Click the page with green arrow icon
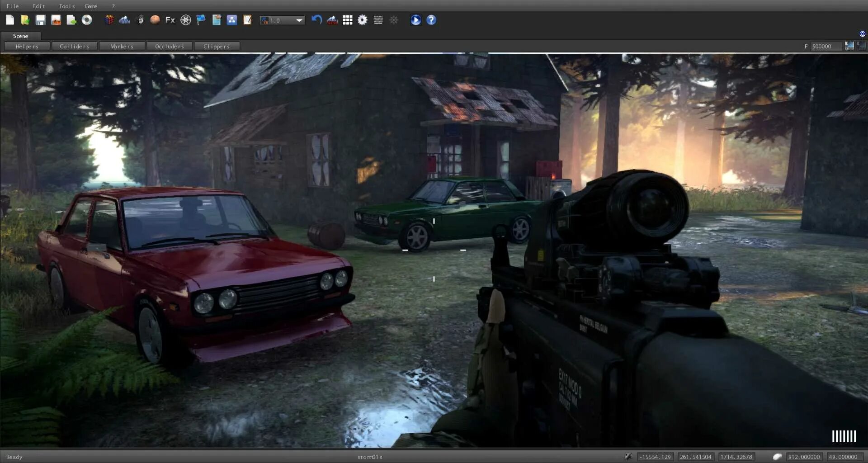Image resolution: width=868 pixels, height=463 pixels. point(71,20)
